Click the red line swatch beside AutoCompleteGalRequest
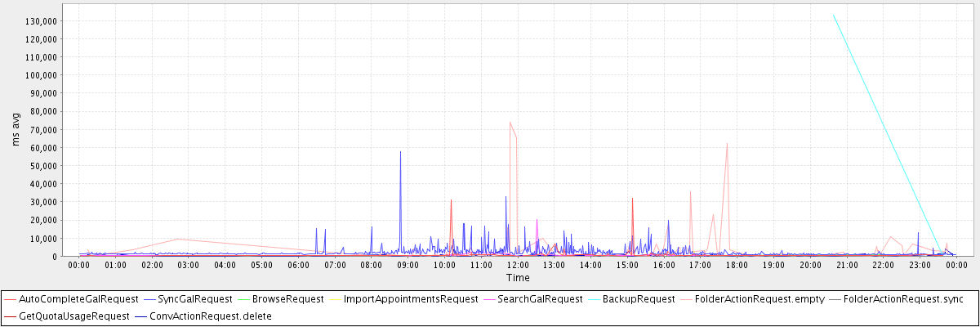 (11, 299)
